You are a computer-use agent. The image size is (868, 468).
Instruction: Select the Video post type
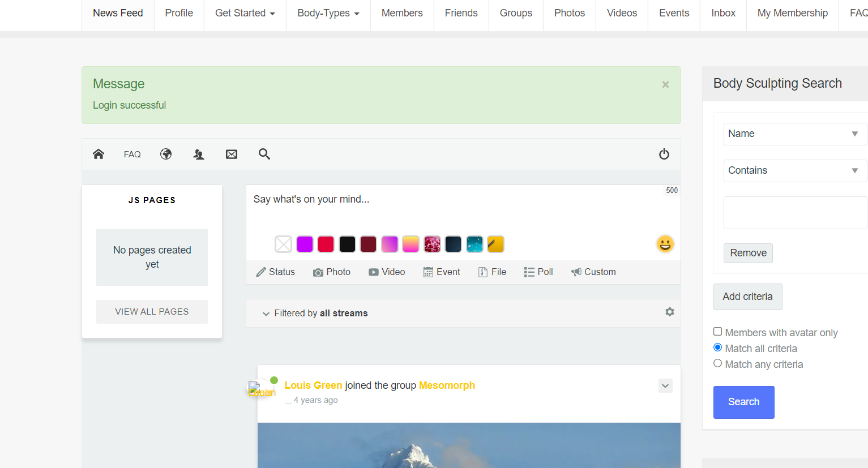[x=387, y=272]
